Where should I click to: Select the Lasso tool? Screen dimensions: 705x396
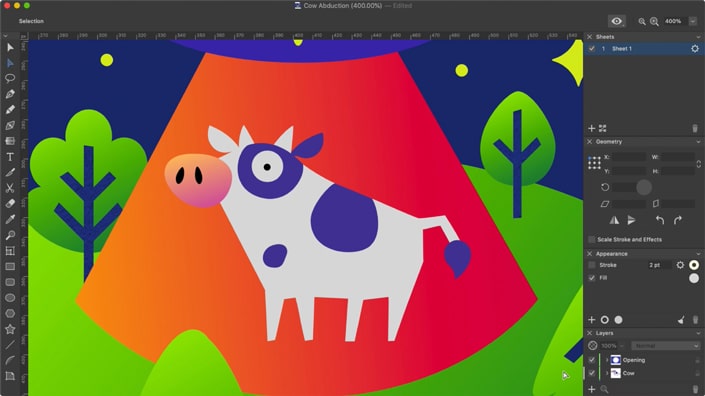(x=10, y=78)
